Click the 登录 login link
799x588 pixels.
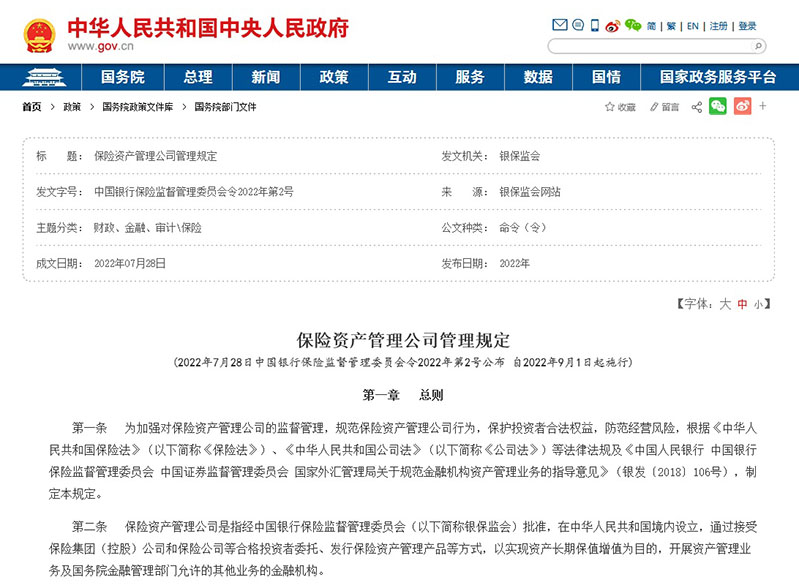point(748,26)
